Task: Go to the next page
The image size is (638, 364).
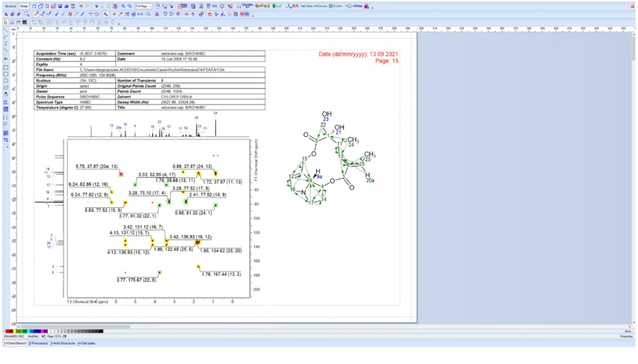Action: [x=64, y=336]
